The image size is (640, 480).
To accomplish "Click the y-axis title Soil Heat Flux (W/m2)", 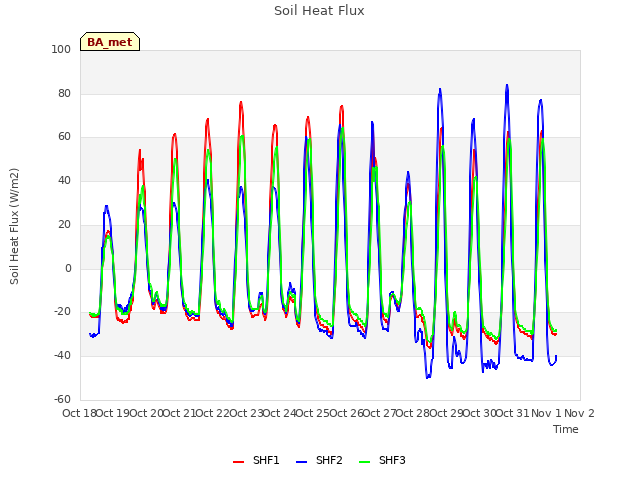I will tap(14, 226).
